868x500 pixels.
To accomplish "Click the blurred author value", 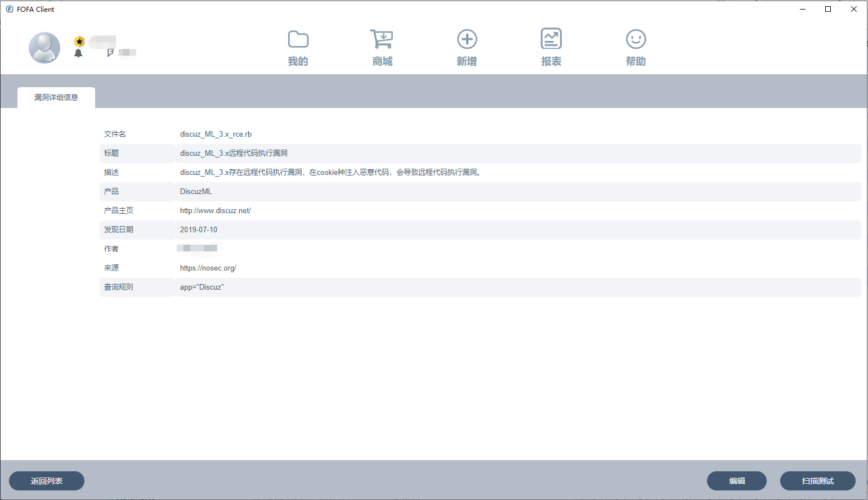I will (197, 248).
